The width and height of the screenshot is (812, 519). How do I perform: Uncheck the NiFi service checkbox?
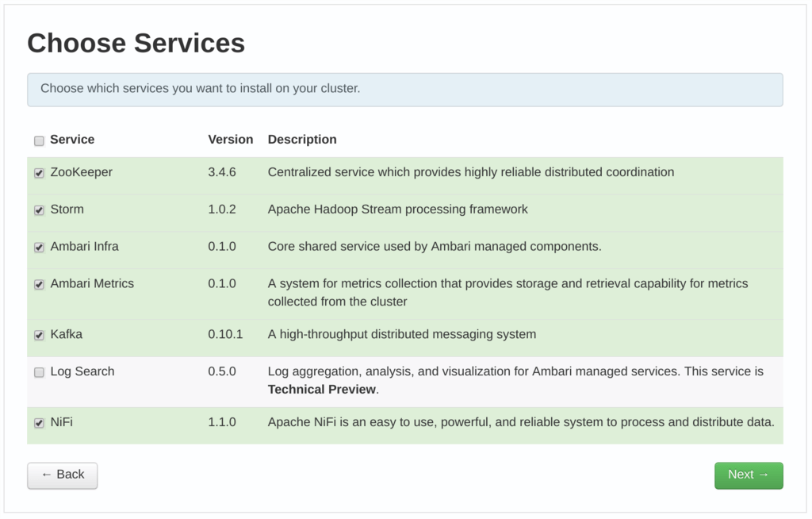[x=39, y=423]
